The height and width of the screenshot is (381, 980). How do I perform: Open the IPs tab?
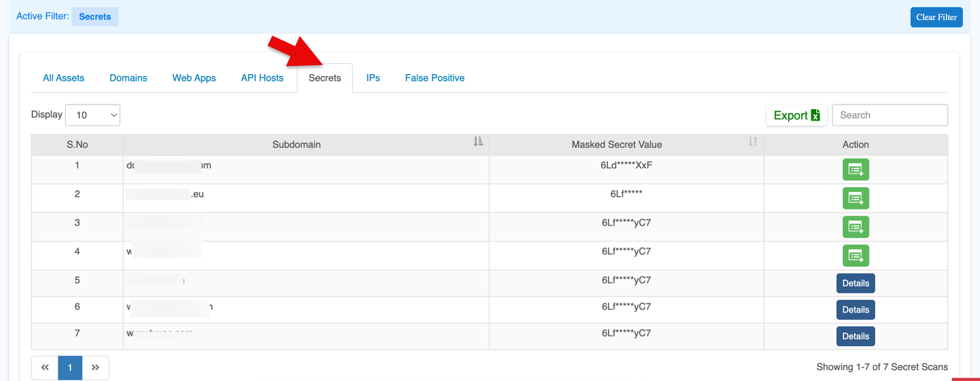373,78
